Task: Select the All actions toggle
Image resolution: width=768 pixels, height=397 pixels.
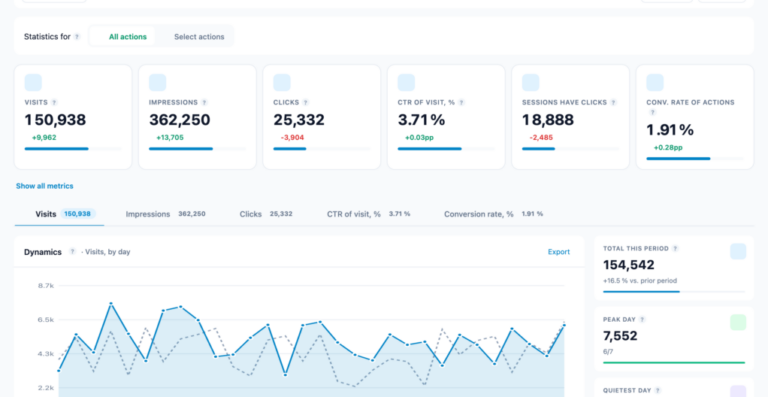Action: point(122,37)
